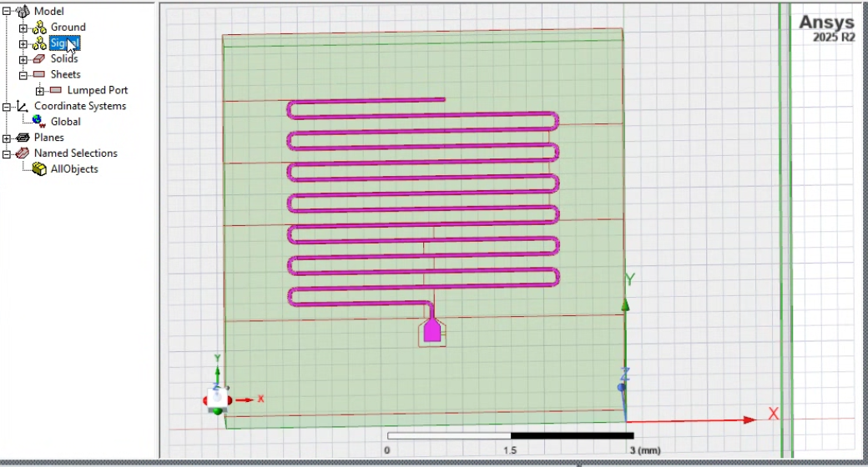Image resolution: width=868 pixels, height=467 pixels.
Task: Click the Planes icon
Action: 23,138
